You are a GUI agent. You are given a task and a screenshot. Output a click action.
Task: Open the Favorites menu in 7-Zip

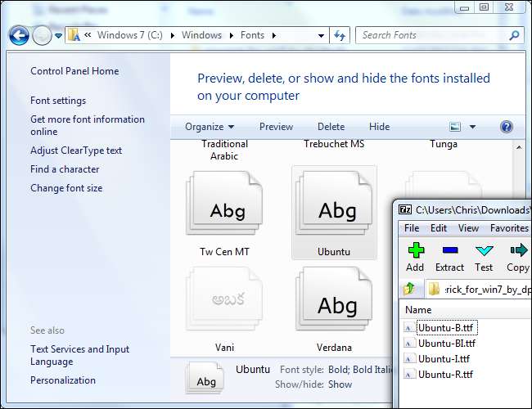pyautogui.click(x=509, y=228)
